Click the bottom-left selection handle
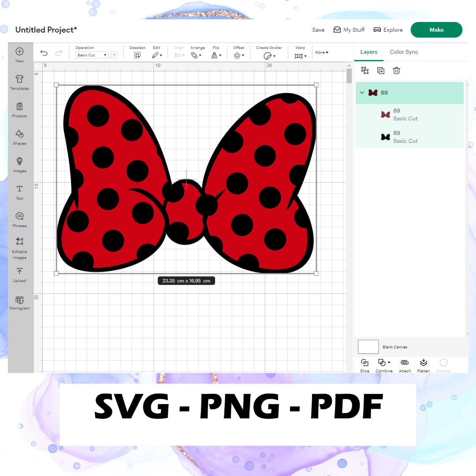Image resolution: width=476 pixels, height=476 pixels. point(56,273)
